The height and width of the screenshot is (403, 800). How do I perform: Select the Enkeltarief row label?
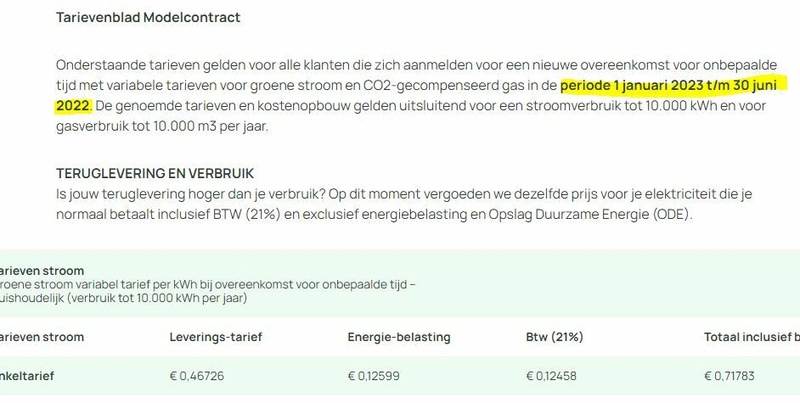tap(27, 376)
